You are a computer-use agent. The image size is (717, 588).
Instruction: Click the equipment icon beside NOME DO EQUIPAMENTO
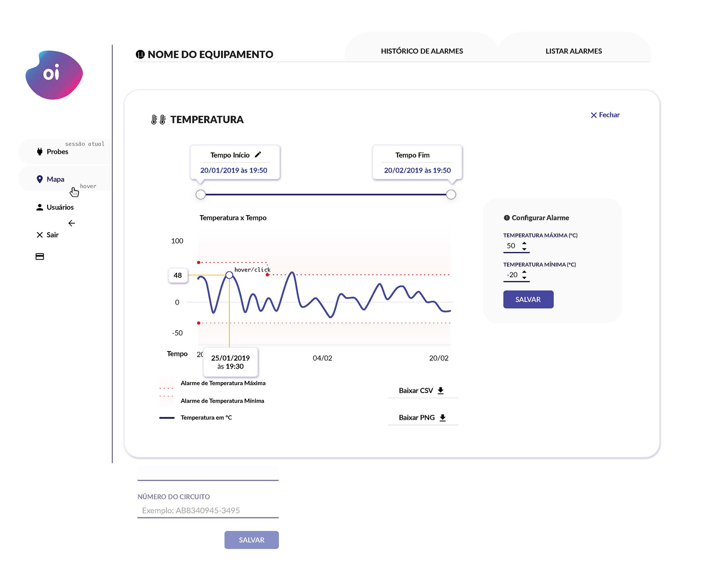(x=140, y=55)
